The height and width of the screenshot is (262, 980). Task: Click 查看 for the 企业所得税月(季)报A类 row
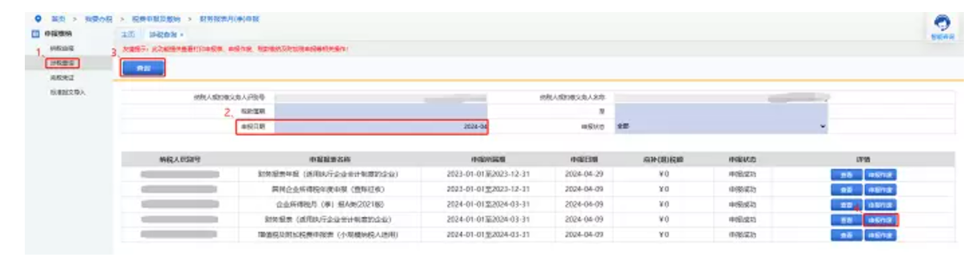coord(846,204)
